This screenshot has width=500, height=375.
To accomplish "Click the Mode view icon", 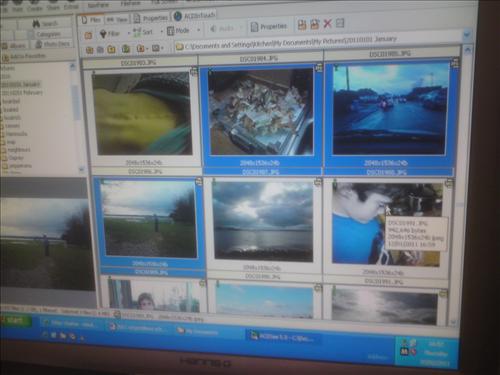I will point(170,31).
